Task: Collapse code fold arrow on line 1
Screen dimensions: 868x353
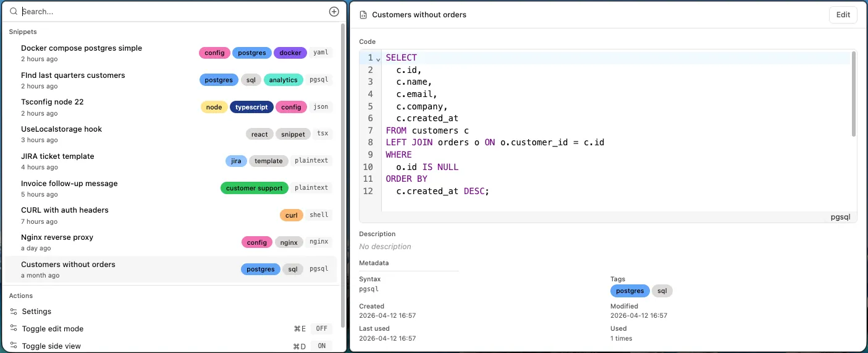Action: click(x=378, y=59)
